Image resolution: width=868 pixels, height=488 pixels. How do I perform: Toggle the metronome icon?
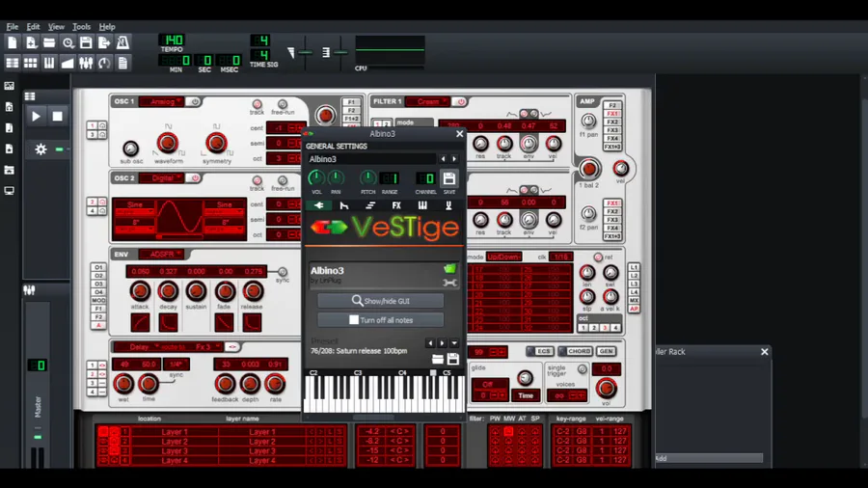coord(122,42)
